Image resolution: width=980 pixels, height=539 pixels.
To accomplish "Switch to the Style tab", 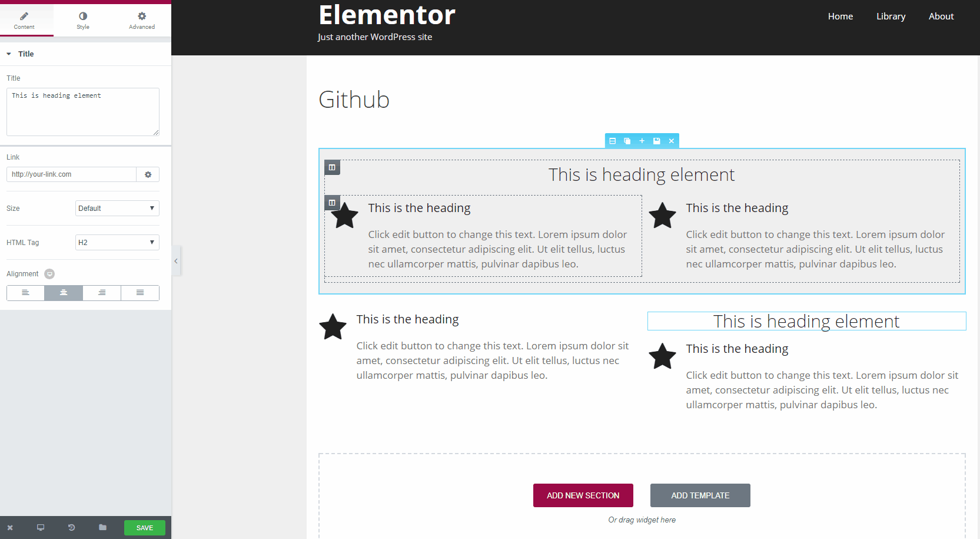I will pyautogui.click(x=82, y=19).
